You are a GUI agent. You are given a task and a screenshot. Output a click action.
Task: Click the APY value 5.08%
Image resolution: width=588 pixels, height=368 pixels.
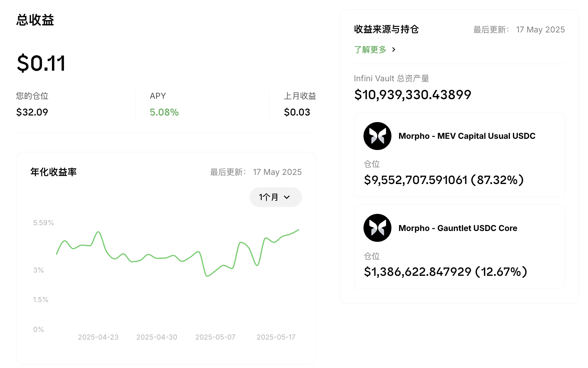[164, 112]
